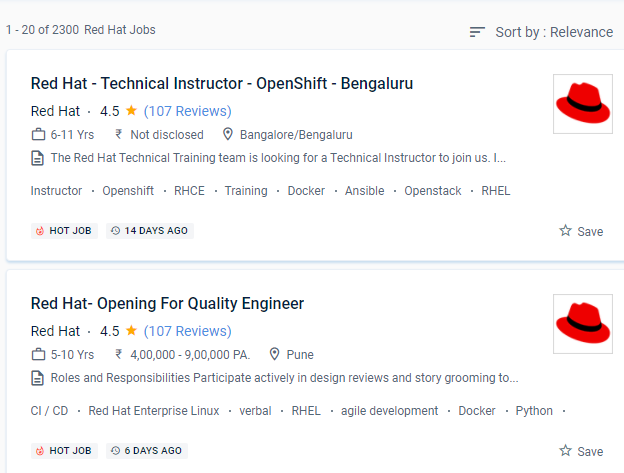624x473 pixels.
Task: Open 107 Reviews link for Quality Engineer job
Action: click(187, 331)
